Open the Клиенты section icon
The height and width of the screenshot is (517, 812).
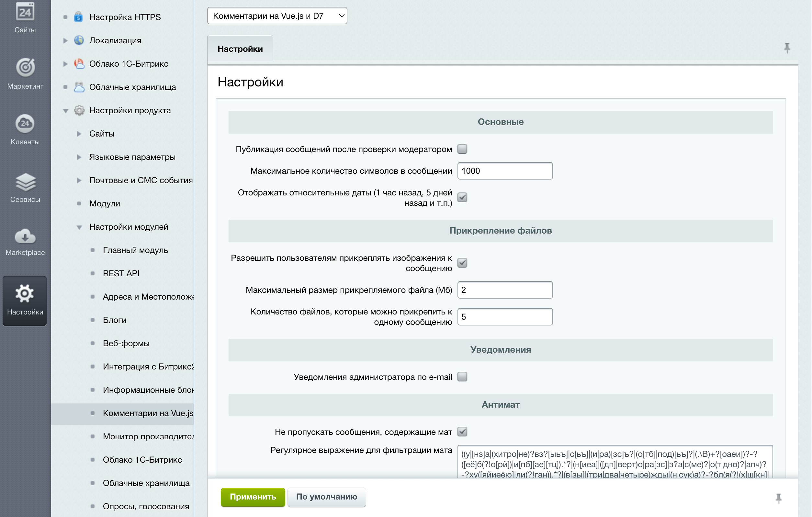pyautogui.click(x=25, y=124)
